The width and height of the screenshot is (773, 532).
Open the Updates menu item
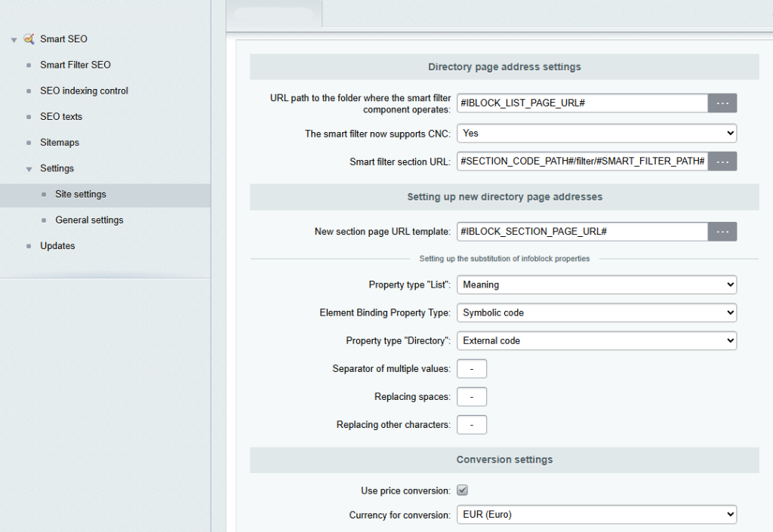coord(57,246)
